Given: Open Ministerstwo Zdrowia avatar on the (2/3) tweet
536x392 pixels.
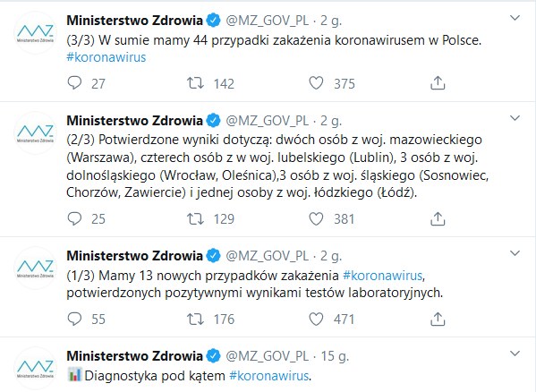Looking at the screenshot, I should pyautogui.click(x=35, y=133).
